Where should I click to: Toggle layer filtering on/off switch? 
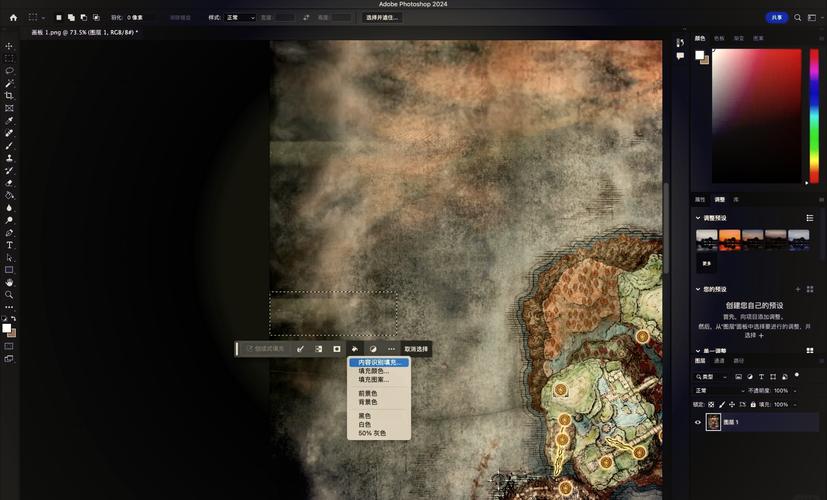(796, 375)
